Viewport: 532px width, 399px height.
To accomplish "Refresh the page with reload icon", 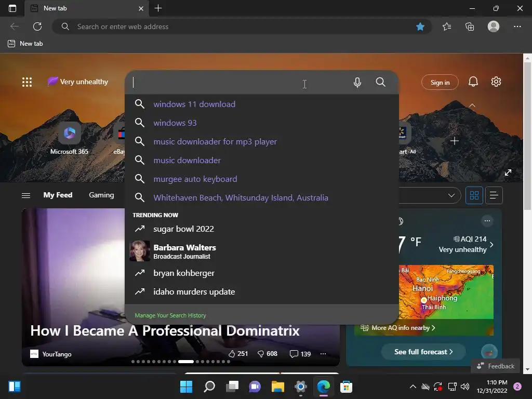I will click(x=37, y=26).
